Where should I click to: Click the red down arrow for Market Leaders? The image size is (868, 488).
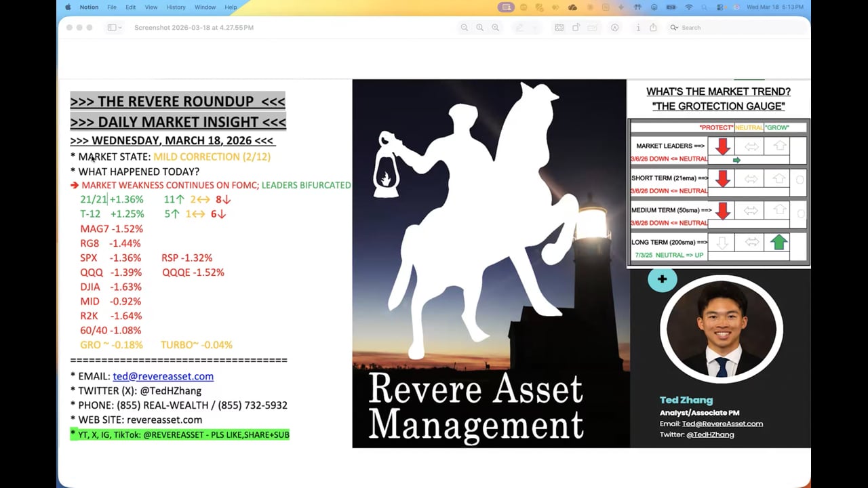click(722, 146)
